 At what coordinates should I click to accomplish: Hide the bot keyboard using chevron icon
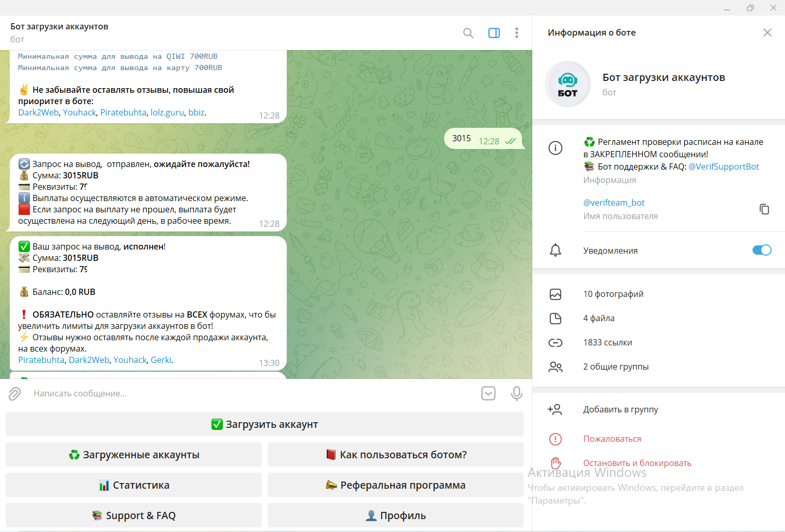[x=488, y=393]
